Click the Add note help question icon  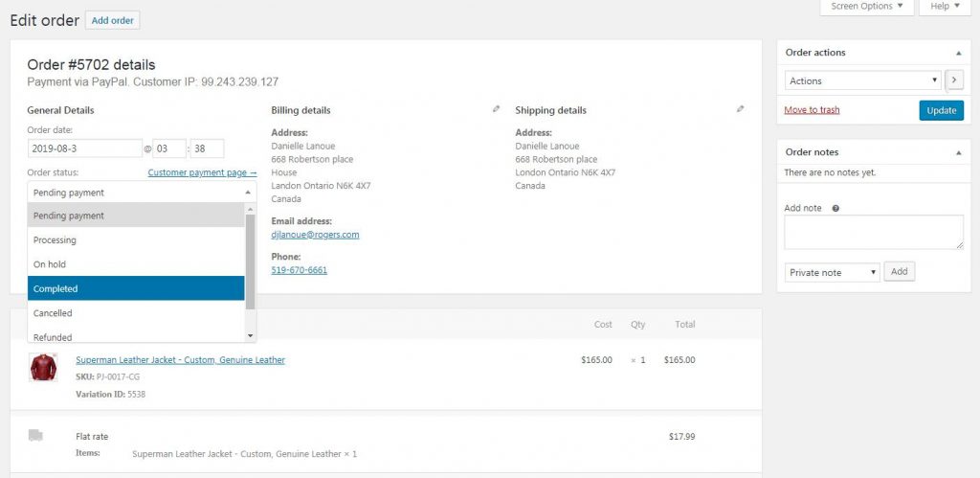coord(835,208)
